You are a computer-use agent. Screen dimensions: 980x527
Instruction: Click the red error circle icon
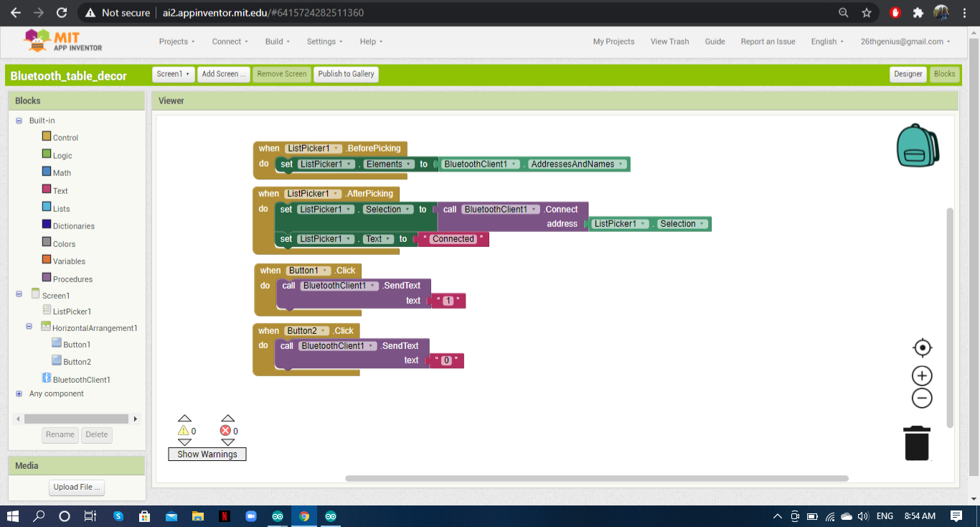(x=225, y=431)
